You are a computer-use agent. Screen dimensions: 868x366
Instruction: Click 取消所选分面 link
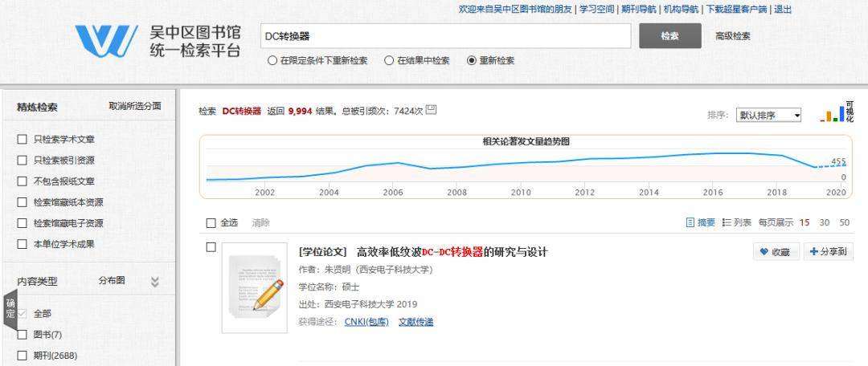[x=135, y=106]
